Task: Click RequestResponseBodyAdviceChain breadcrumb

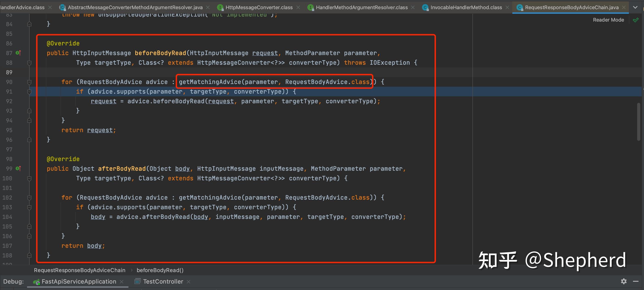Action: [80, 270]
